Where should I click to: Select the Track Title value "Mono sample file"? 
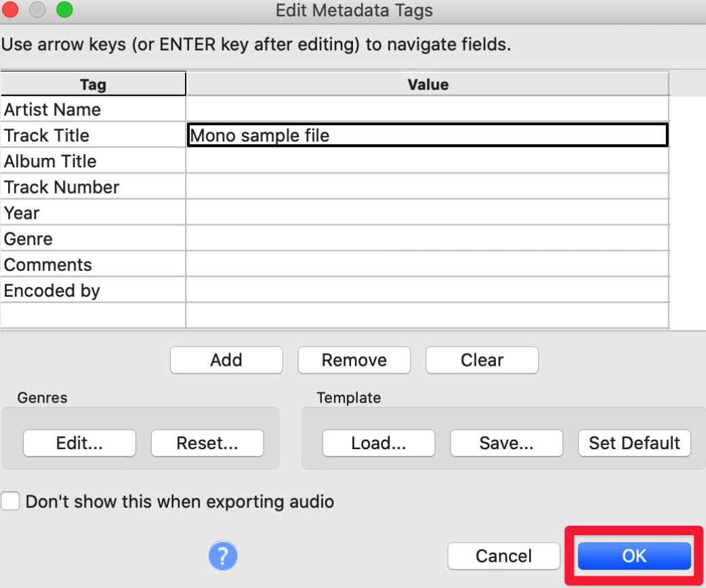point(427,135)
